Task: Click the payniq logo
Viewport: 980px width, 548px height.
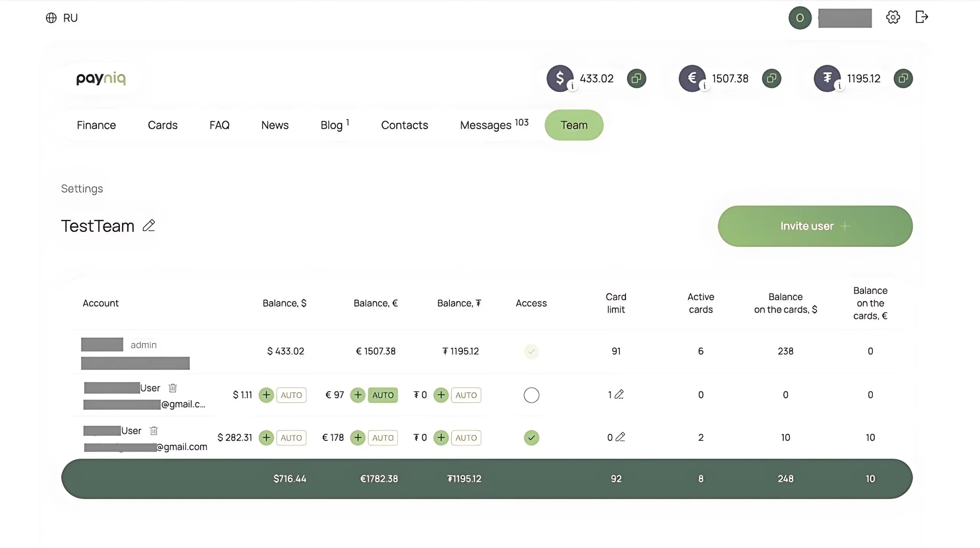Action: [101, 78]
